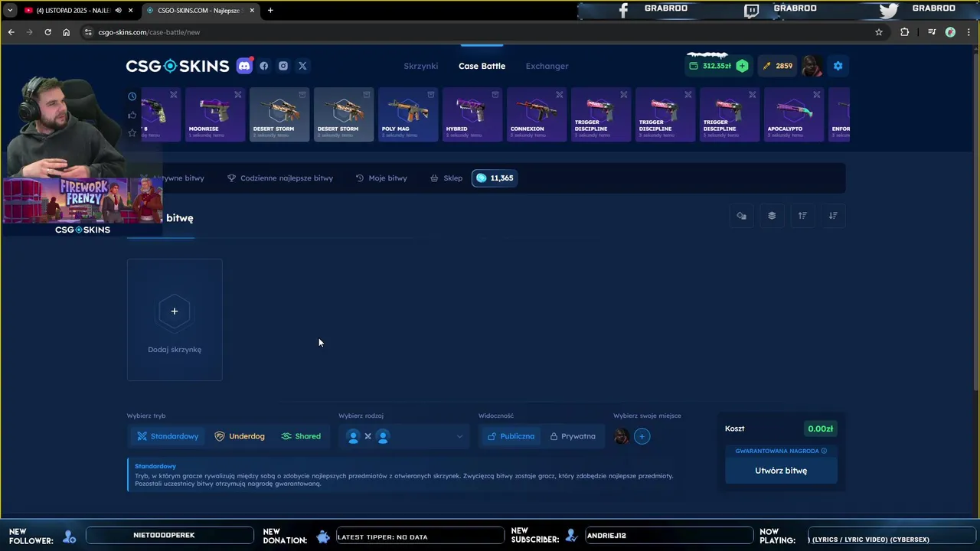This screenshot has width=980, height=551.
Task: Switch to Codzienne najlepsze bitwy tab
Action: coord(280,178)
